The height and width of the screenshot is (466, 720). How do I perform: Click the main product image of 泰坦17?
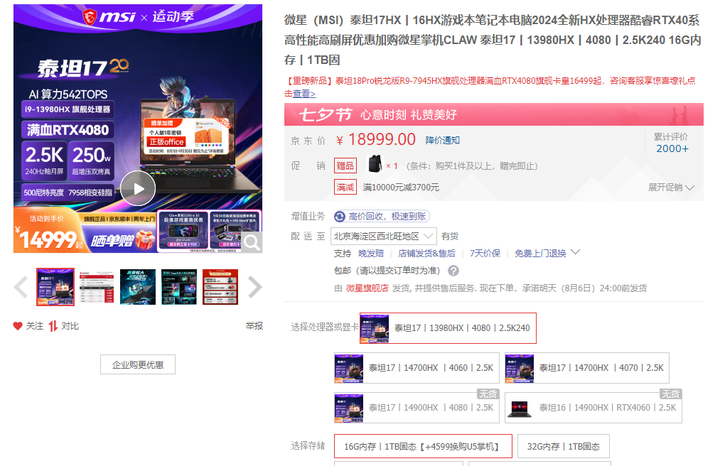(x=138, y=129)
